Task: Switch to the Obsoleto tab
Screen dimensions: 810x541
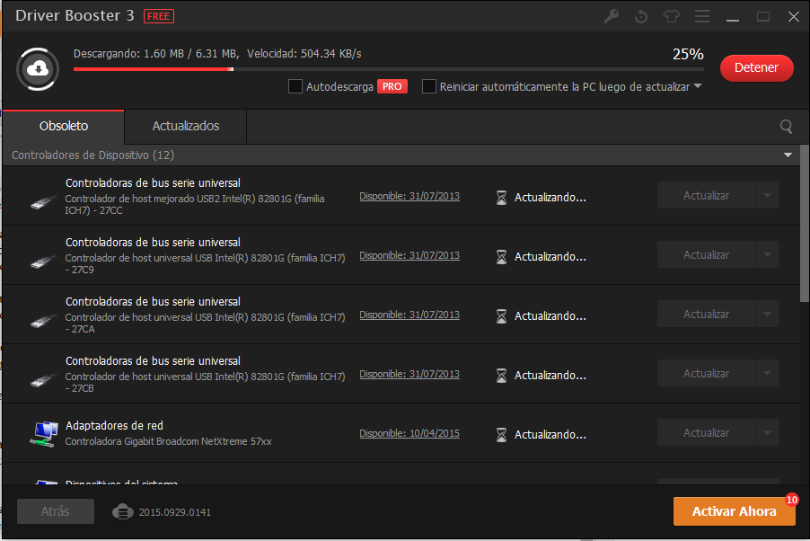Action: pyautogui.click(x=64, y=127)
